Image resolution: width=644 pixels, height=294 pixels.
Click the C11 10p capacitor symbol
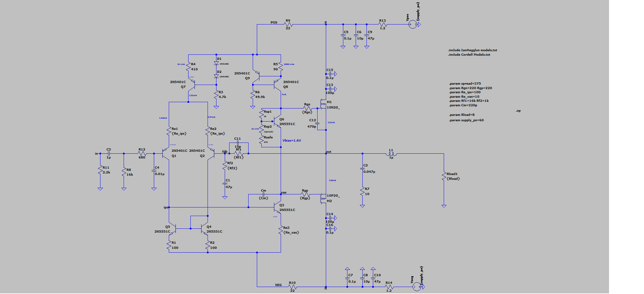(237, 143)
